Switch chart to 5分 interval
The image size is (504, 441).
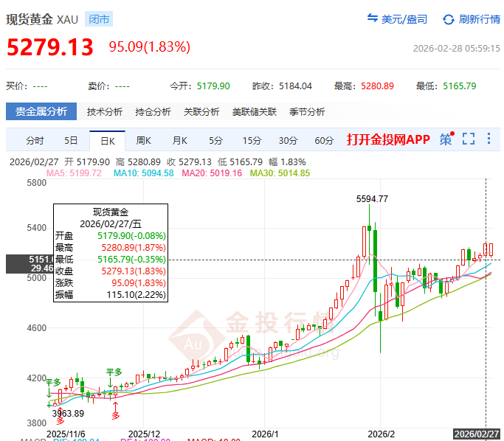tap(215, 141)
